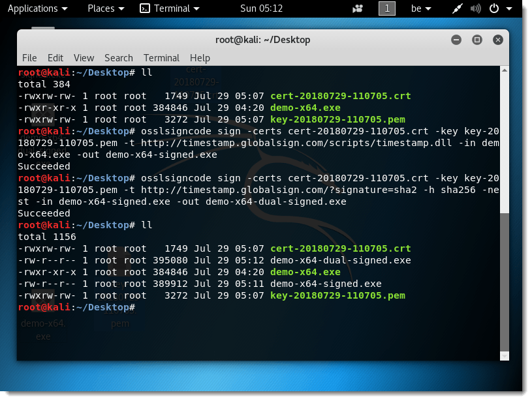
Task: Open the Help menu
Action: [200, 57]
